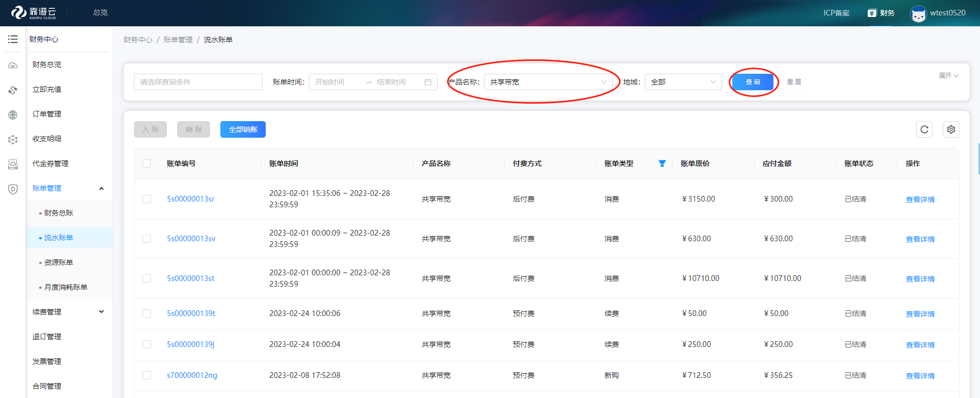Click the cloud icon in left rail
The width and height of the screenshot is (980, 398).
[13, 65]
